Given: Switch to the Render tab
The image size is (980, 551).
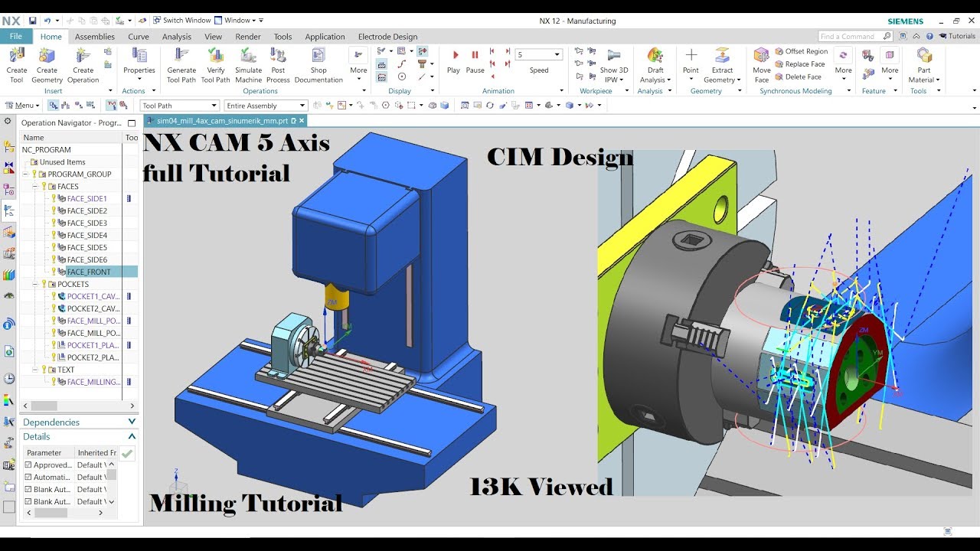Looking at the screenshot, I should coord(248,36).
